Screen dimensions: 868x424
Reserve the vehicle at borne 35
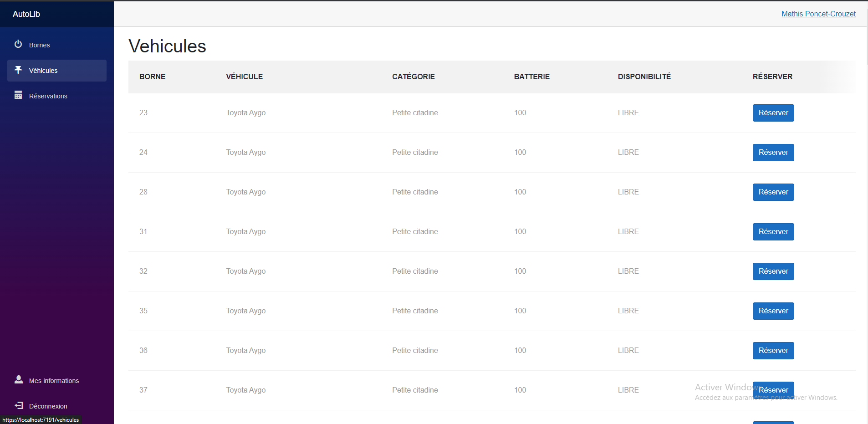coord(773,311)
